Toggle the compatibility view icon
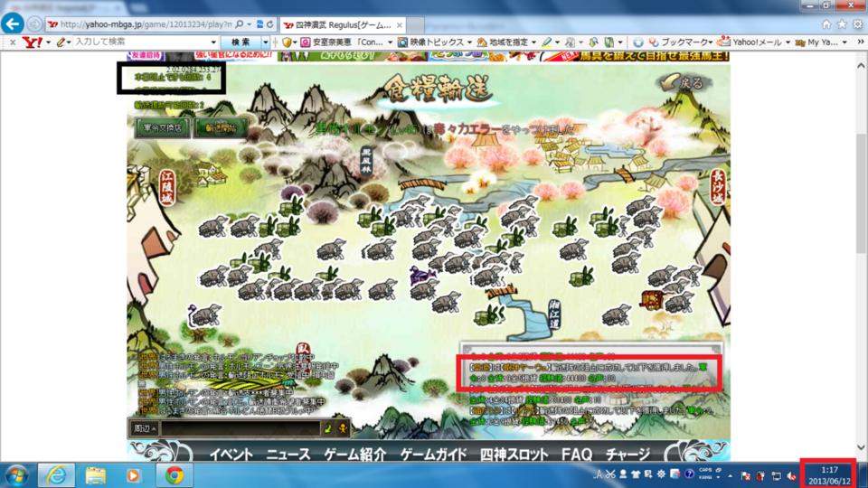The height and width of the screenshot is (488, 868). click(x=259, y=24)
